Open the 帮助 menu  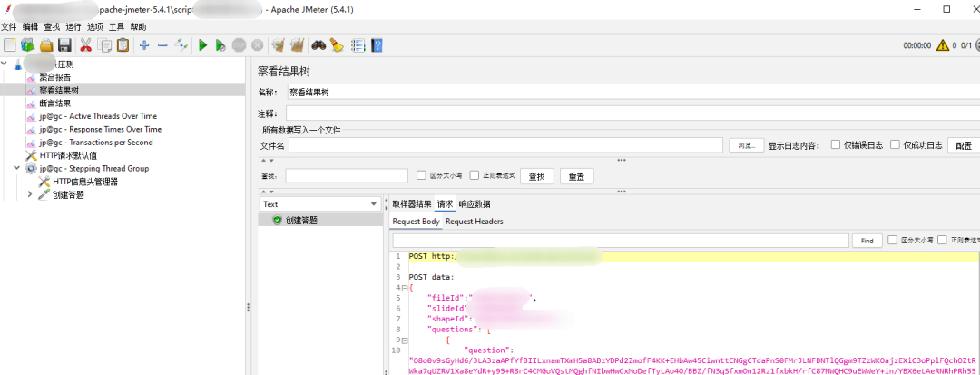138,27
